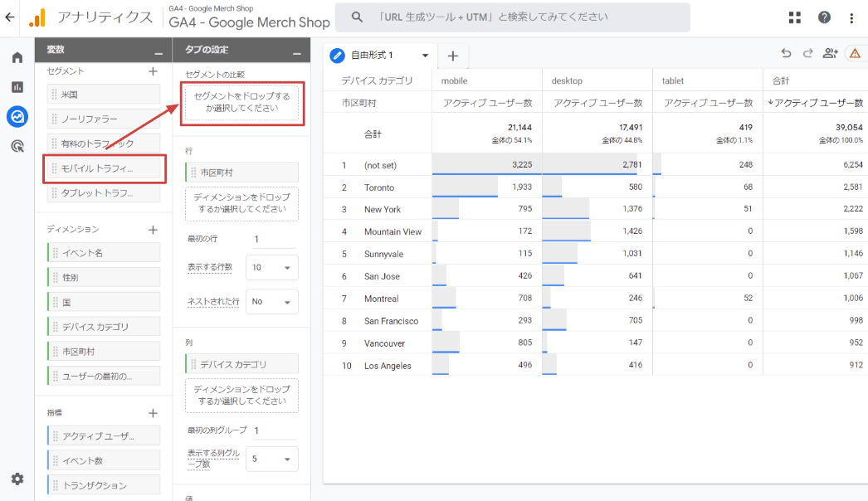Image resolution: width=868 pixels, height=501 pixels.
Task: Click the Toronto row label
Action: coord(379,187)
